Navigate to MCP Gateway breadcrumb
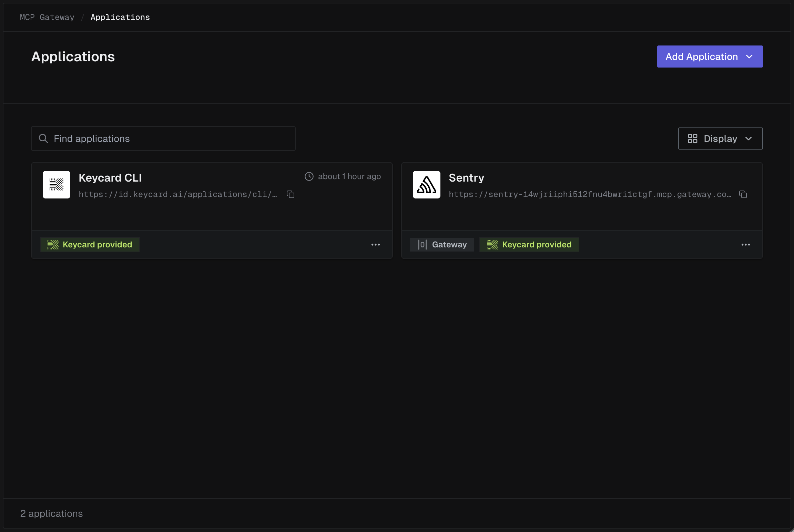Screen dimensions: 794x532 47,17
